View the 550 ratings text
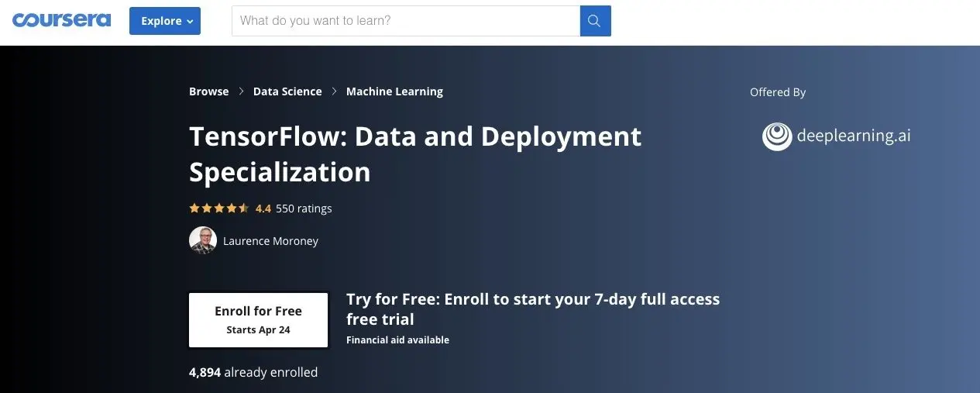 pos(304,208)
